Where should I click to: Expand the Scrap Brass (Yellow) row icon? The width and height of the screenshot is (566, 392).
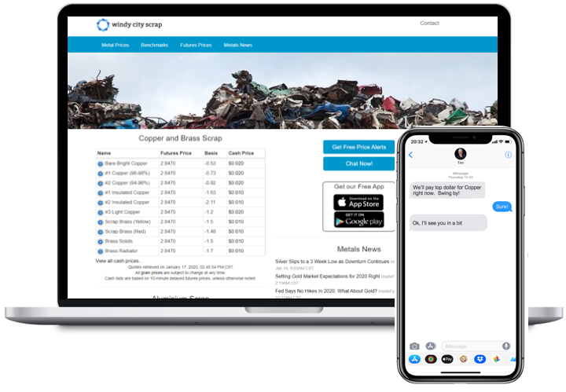[101, 222]
